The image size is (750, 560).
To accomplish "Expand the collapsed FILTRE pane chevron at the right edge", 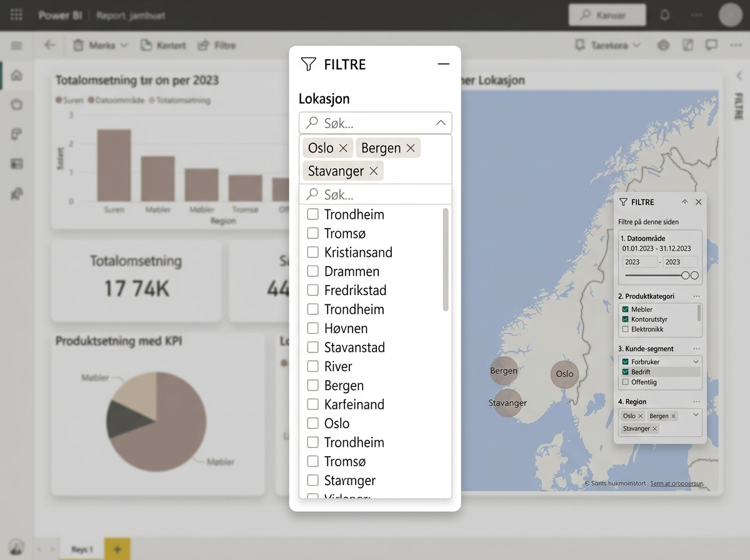I will pyautogui.click(x=739, y=76).
